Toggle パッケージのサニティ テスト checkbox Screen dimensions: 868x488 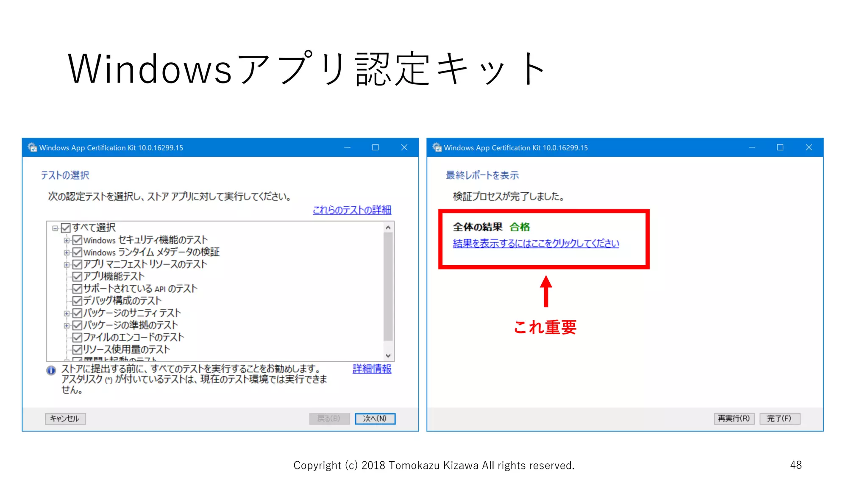(77, 313)
